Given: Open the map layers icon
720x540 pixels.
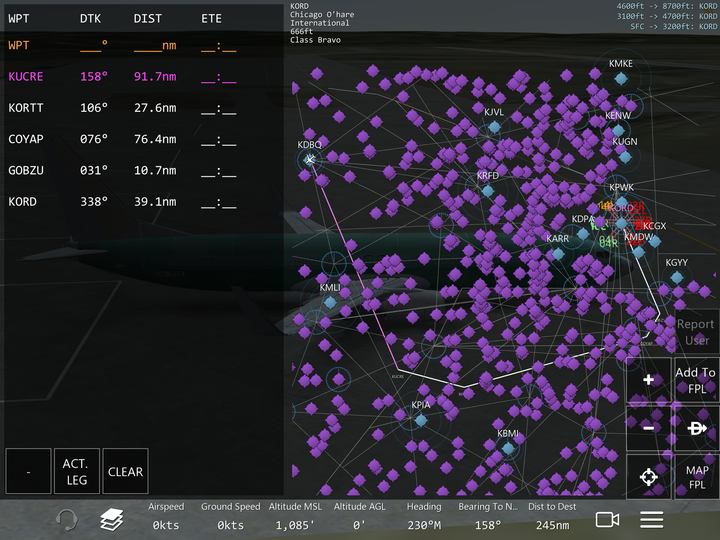Looking at the screenshot, I should [112, 520].
